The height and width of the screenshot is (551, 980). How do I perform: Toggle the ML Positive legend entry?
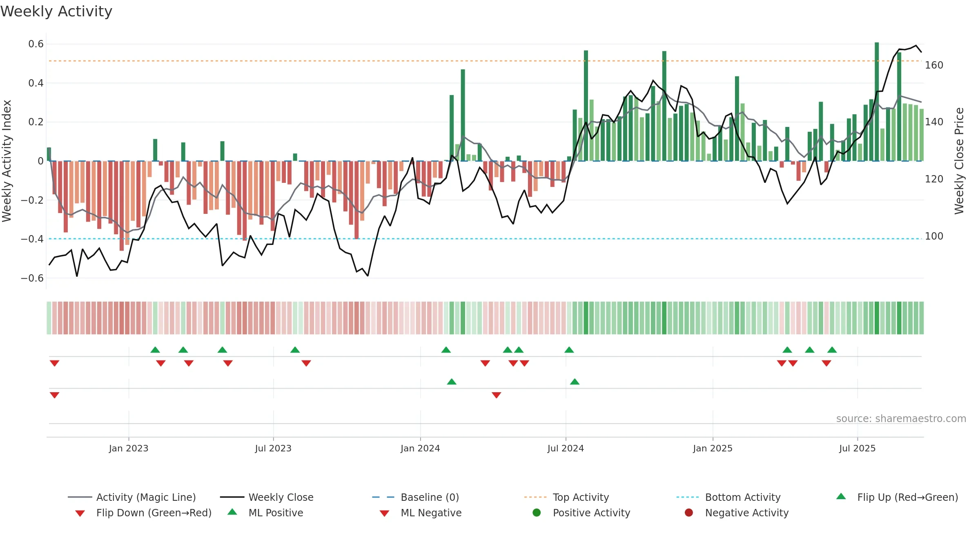coord(265,513)
